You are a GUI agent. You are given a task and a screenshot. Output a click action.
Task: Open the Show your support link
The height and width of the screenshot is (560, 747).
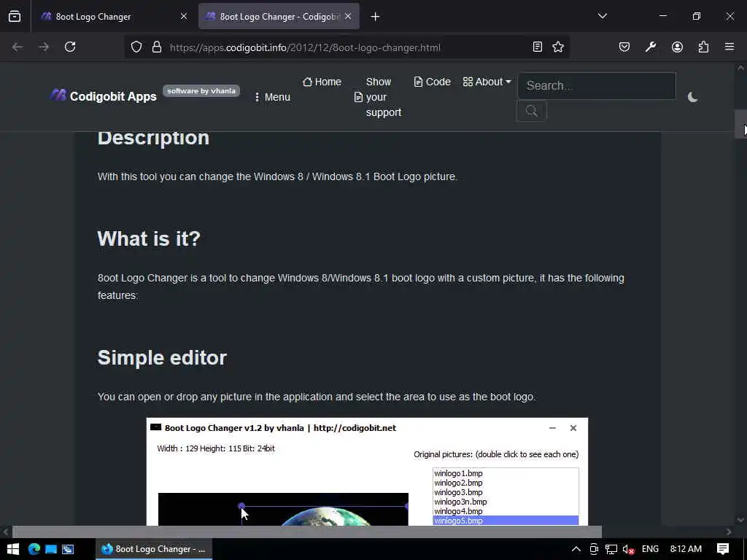[x=379, y=97]
